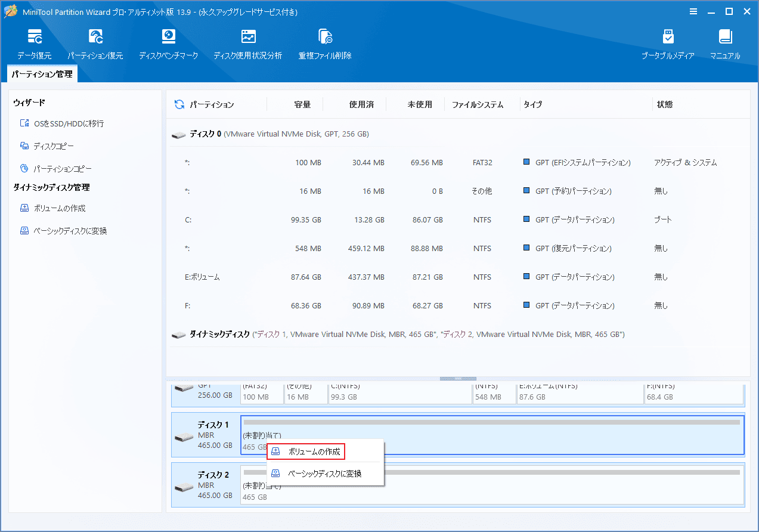Click the sidebar ボリュームの作成 icon
This screenshot has height=532, width=759.
coord(24,208)
